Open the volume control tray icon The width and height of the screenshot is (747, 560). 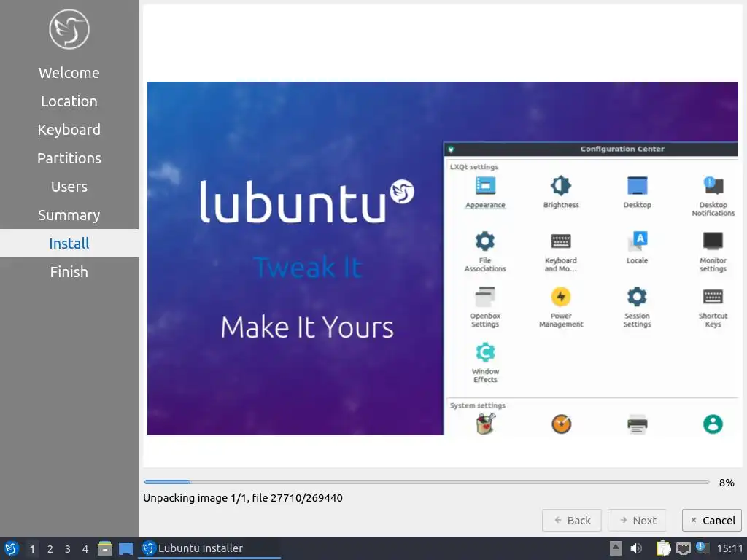[636, 548]
